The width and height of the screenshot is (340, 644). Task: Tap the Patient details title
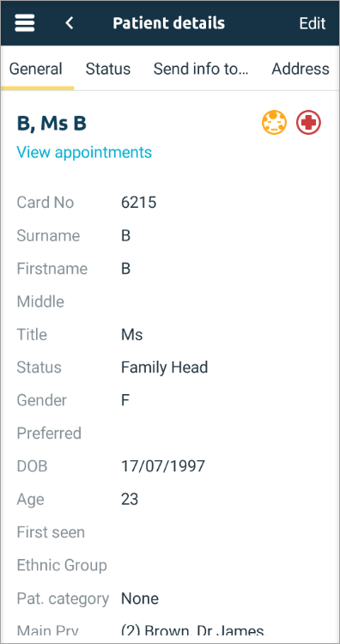click(169, 23)
